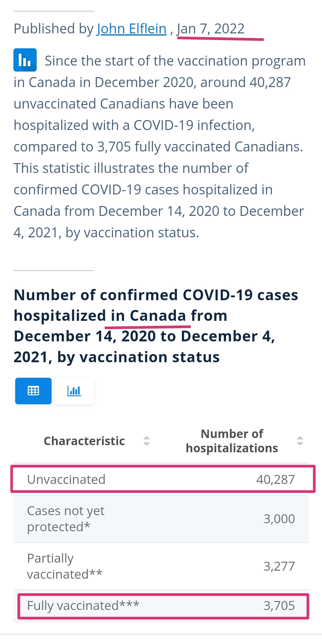
Task: Select the Partially vaccinated row
Action: pyautogui.click(x=161, y=566)
